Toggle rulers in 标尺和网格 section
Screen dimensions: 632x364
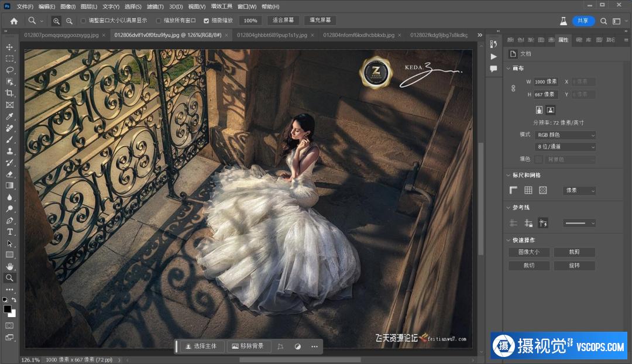tap(514, 190)
